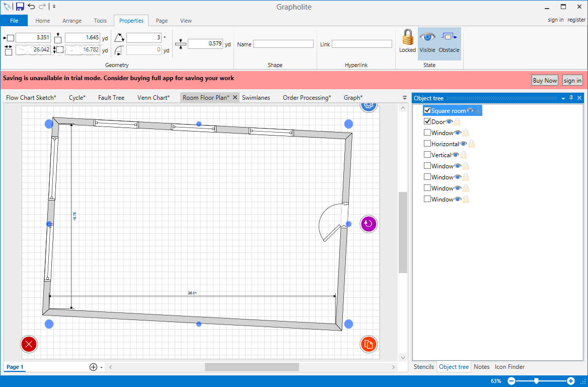
Task: Open the Object tree panel options dropdown
Action: (x=563, y=98)
